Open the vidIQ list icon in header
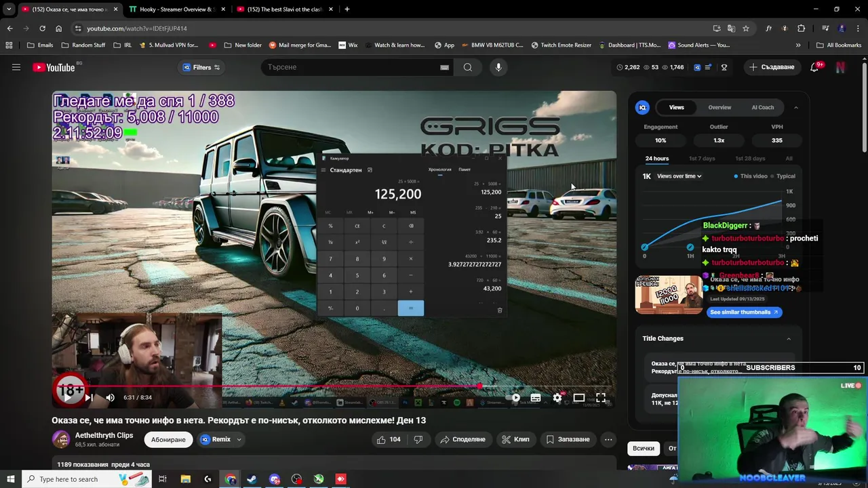868x488 pixels. [x=708, y=67]
